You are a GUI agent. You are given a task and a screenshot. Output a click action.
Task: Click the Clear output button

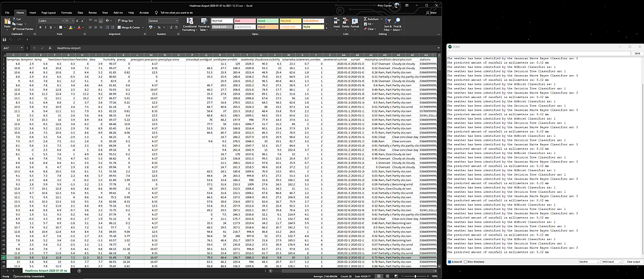pyautogui.click(x=633, y=262)
